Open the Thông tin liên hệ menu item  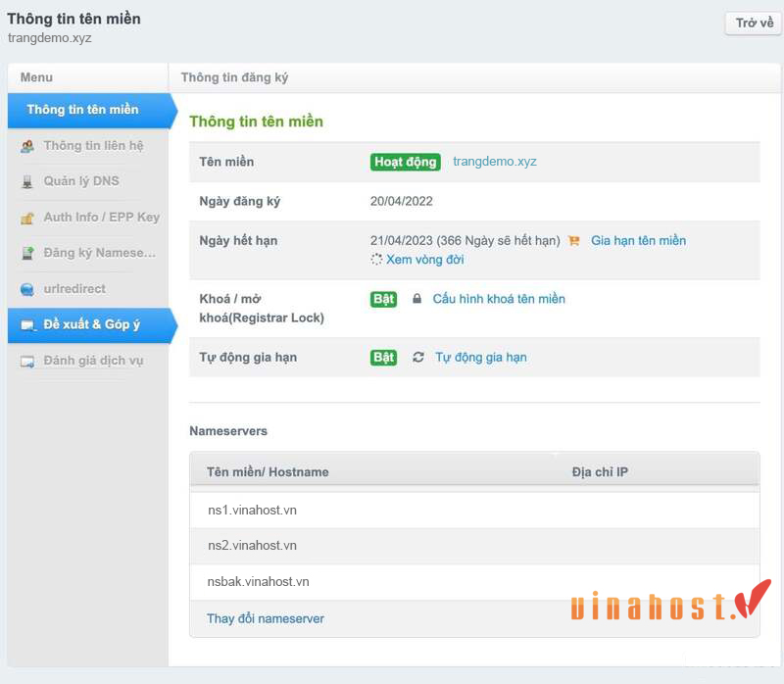point(93,145)
